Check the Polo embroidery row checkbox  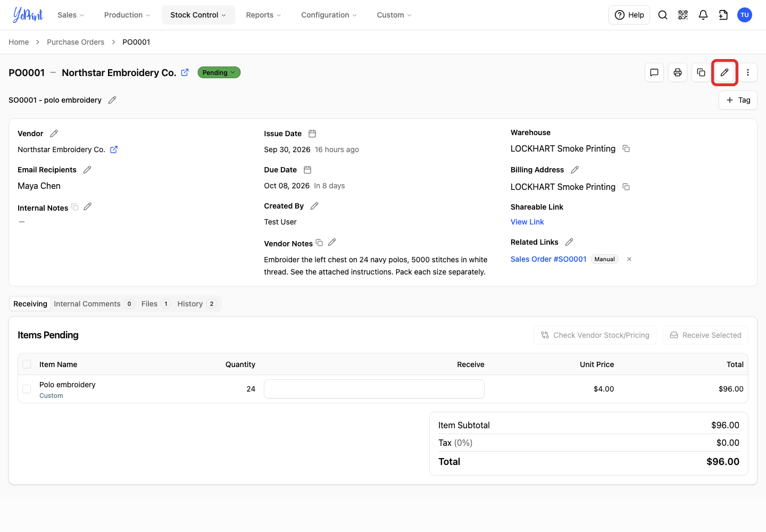coord(27,389)
